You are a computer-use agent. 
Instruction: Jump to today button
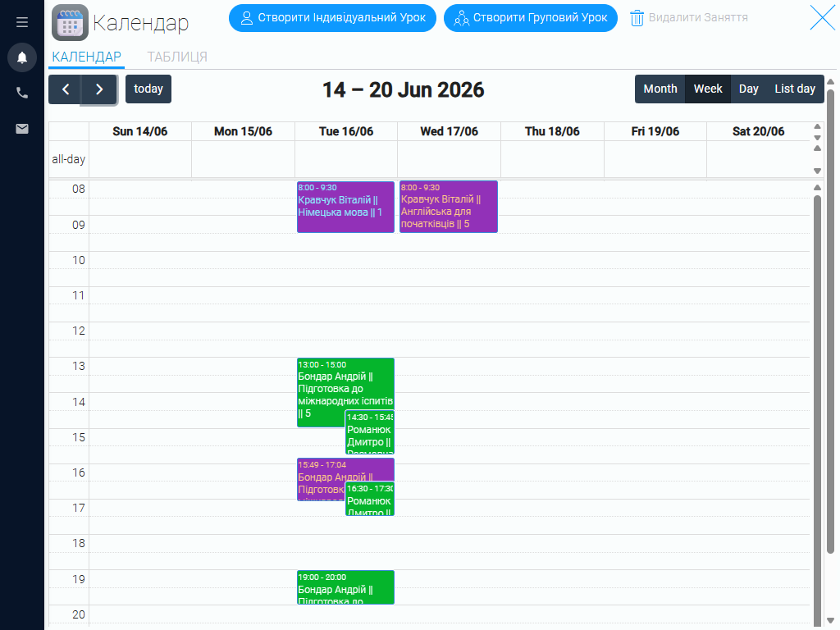148,89
